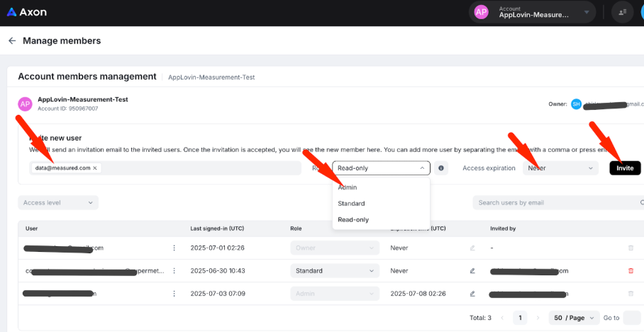Click the User column header
The image size is (644, 332).
tap(32, 228)
